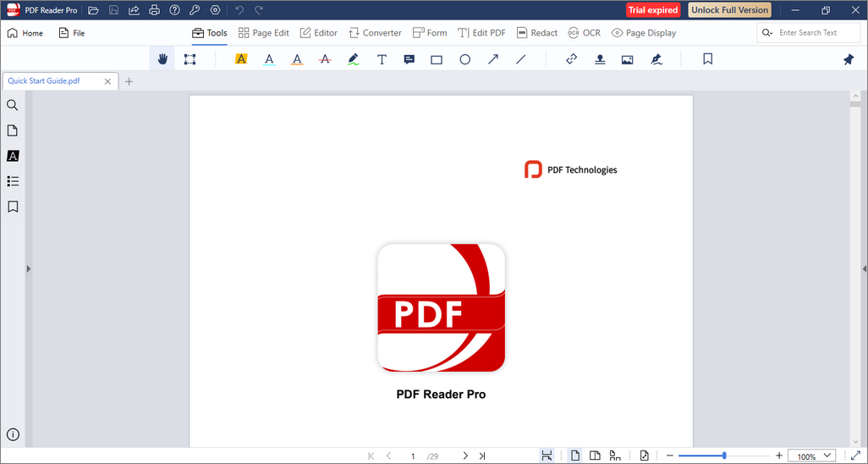Open the Bookmarks panel in left sidebar
Screen dimensions: 868x464
tap(13, 207)
